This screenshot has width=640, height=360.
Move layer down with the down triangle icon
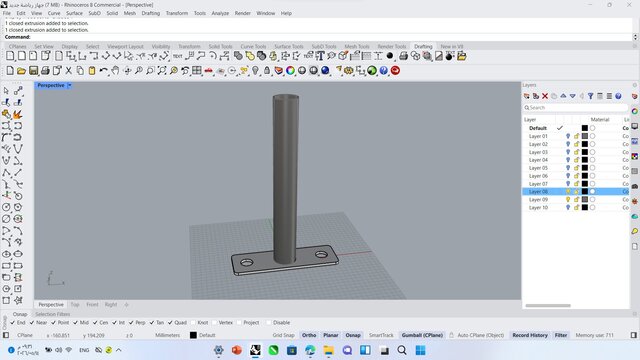(x=573, y=96)
